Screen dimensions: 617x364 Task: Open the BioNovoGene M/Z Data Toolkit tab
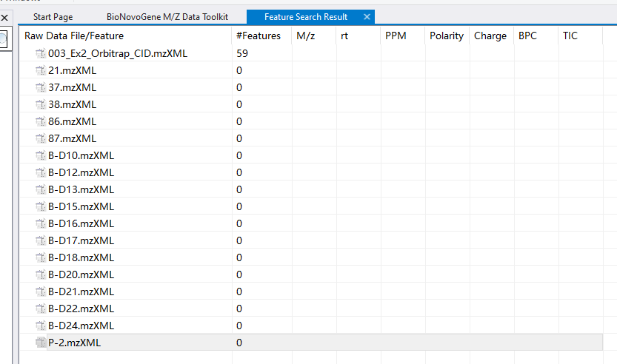point(167,17)
